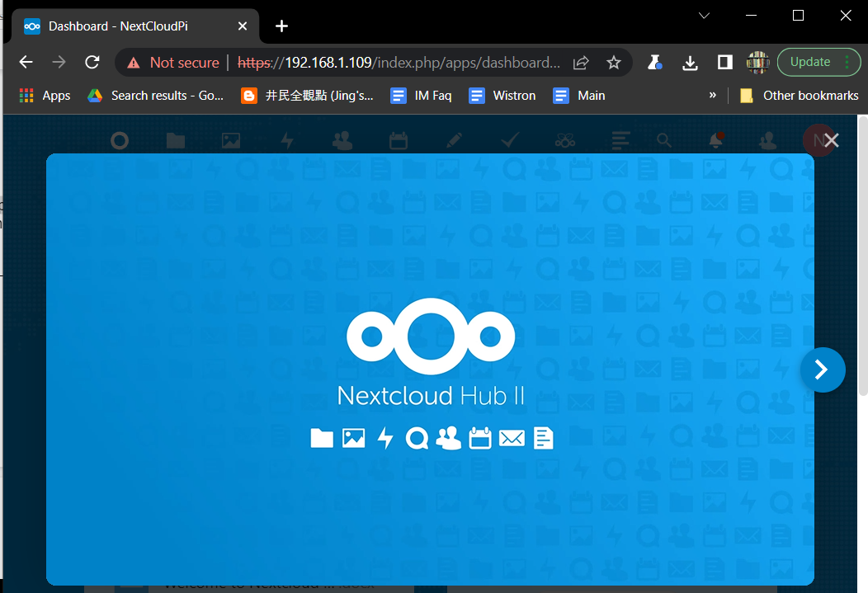This screenshot has height=593, width=868.
Task: Open notifications bell in Nextcloud header
Action: [x=715, y=140]
